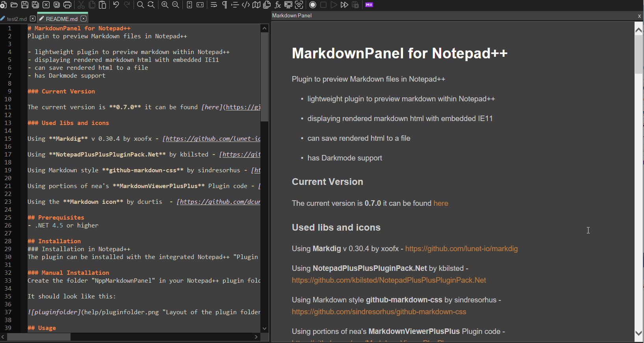Click the editor vertical scrollbar thumb

[264, 77]
